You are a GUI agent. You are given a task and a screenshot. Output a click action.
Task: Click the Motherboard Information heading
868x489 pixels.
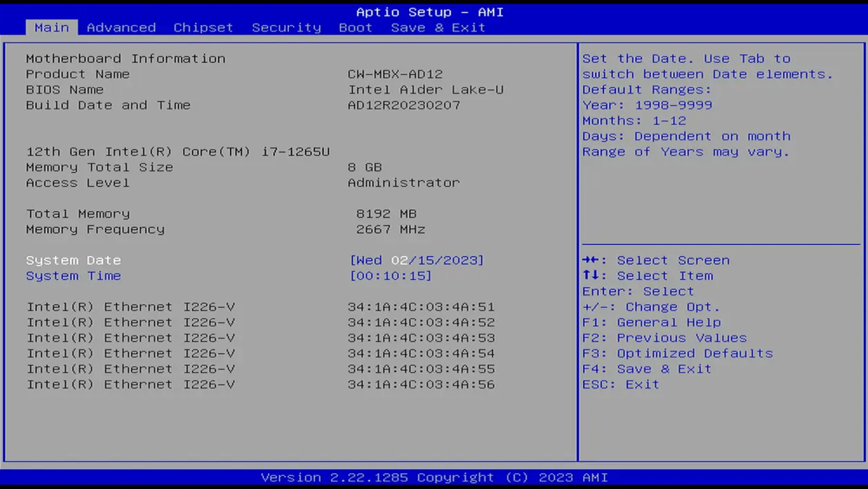pyautogui.click(x=126, y=59)
